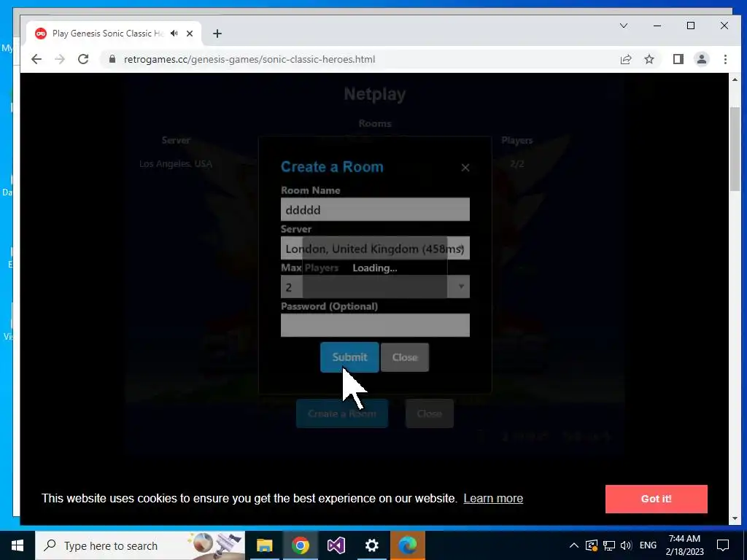Show hidden system tray icons
Screen dimensions: 747x560
(574, 545)
